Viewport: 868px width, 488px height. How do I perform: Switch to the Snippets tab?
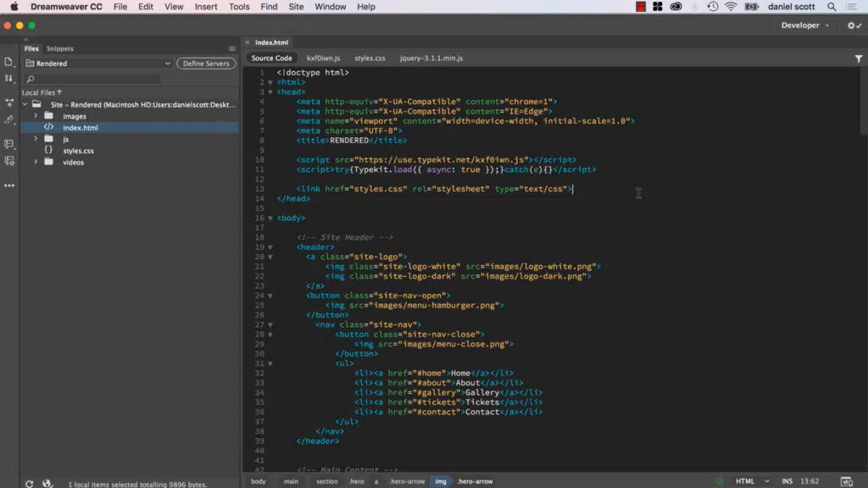[60, 48]
